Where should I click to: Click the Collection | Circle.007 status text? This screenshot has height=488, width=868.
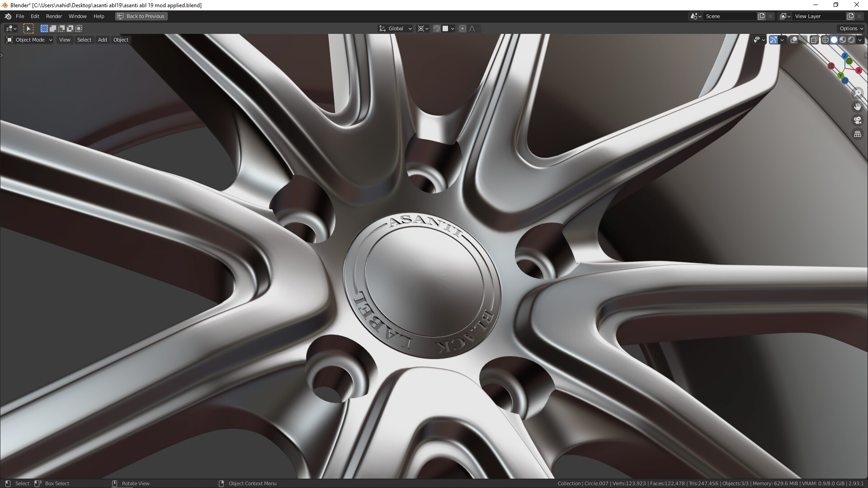point(583,483)
